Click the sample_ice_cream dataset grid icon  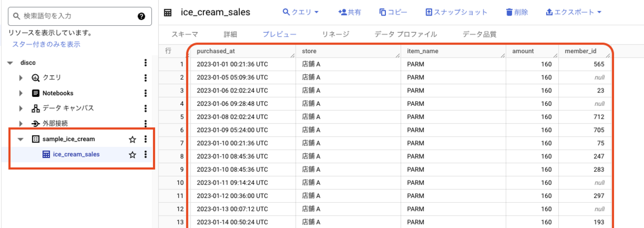click(35, 139)
